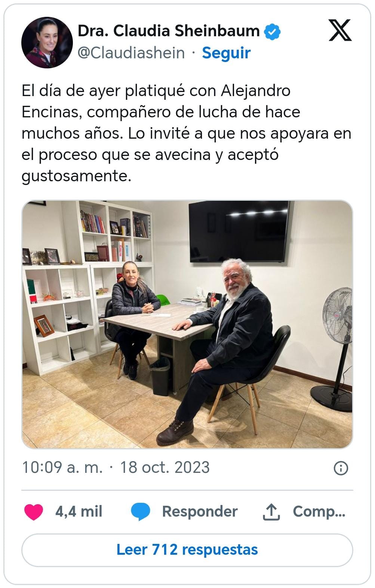Click the Responder label
Image resolution: width=375 pixels, height=588 pixels.
tap(200, 511)
